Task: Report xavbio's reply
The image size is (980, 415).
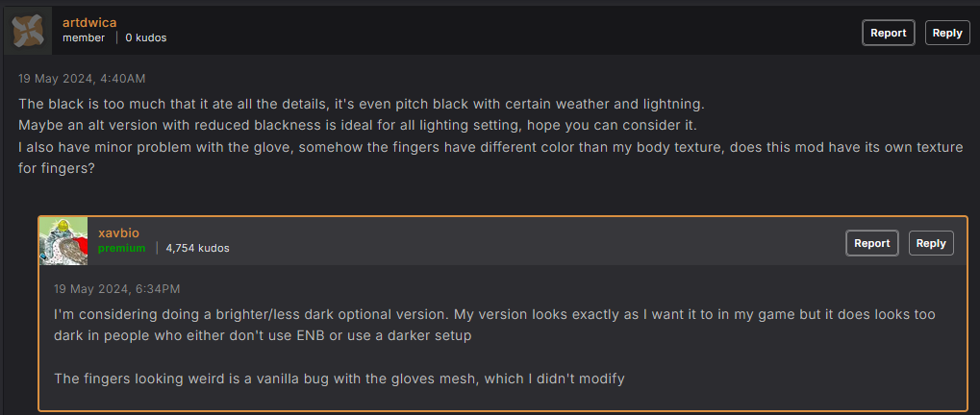Action: (872, 243)
